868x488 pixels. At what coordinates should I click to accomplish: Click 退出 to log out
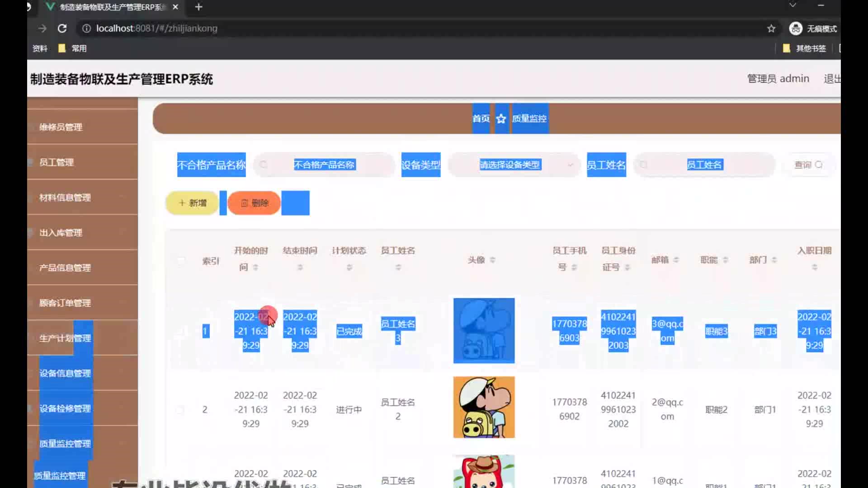click(832, 79)
